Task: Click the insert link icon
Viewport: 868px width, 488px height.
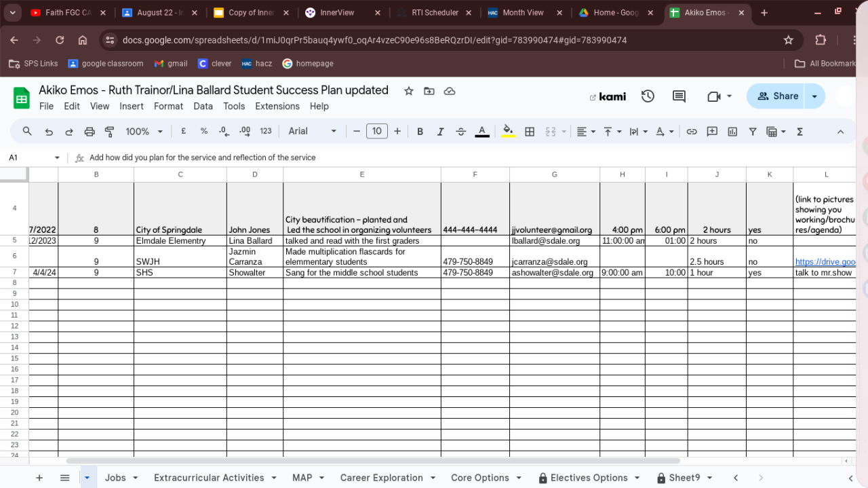Action: [x=692, y=132]
